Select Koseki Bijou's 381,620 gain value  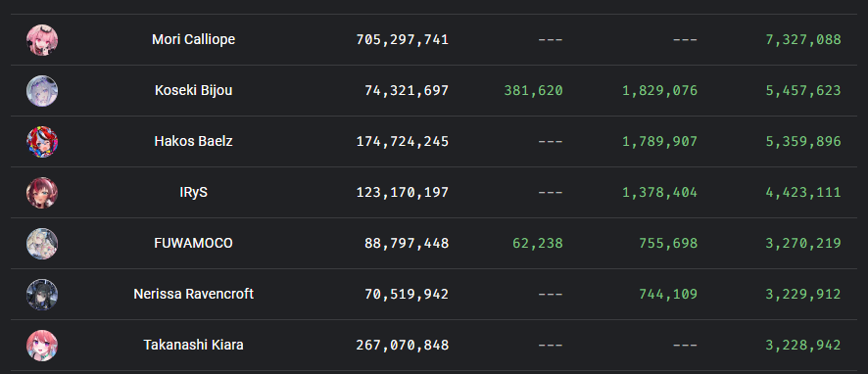click(534, 91)
